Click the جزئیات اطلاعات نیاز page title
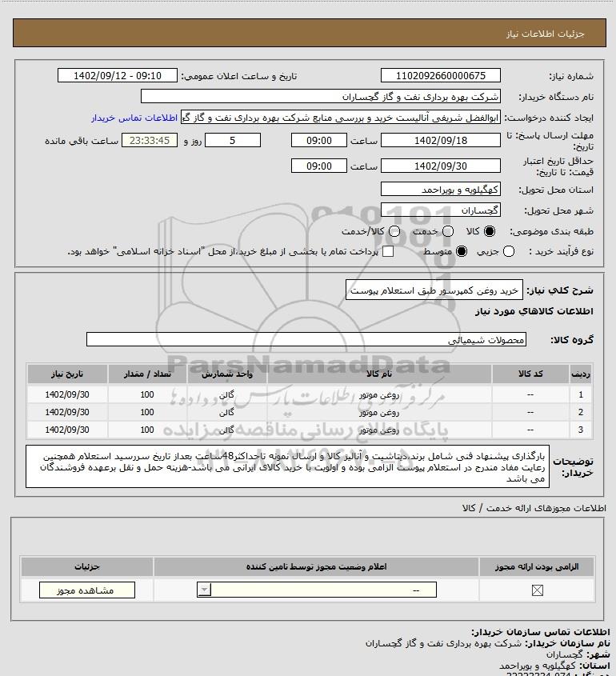 point(546,34)
